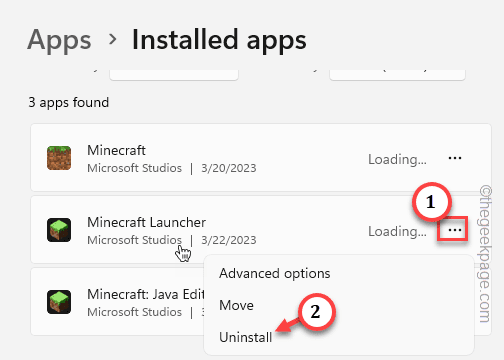Image resolution: width=504 pixels, height=360 pixels.
Task: Click Microsoft Studios publisher under Minecraft: Java Edition
Action: coord(134,312)
